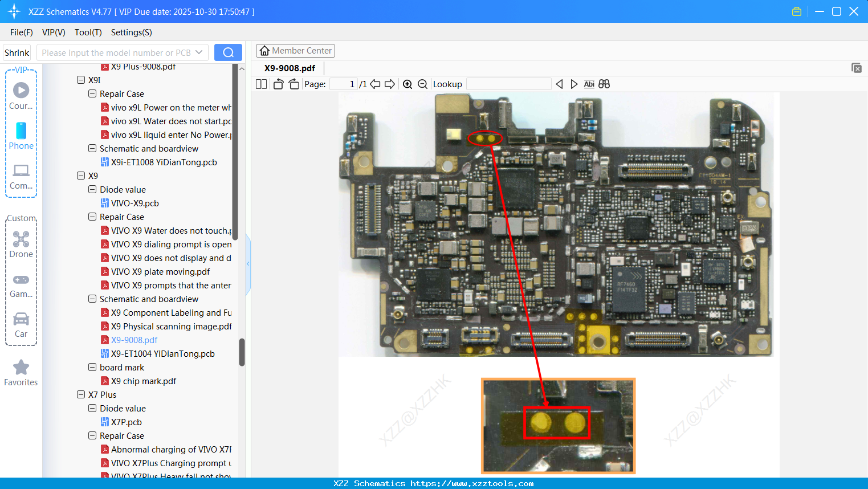Image resolution: width=868 pixels, height=489 pixels.
Task: Open VIVO X9 does not display file
Action: pos(172,258)
